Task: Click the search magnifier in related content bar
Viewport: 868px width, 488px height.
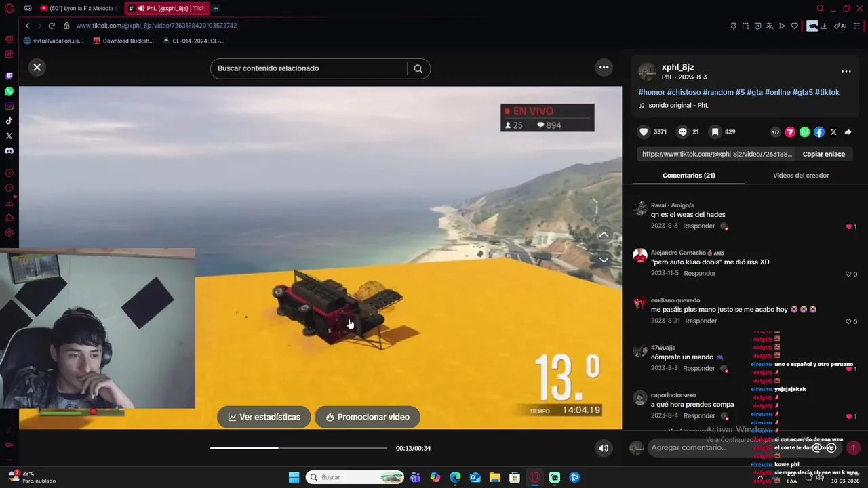Action: pos(418,68)
